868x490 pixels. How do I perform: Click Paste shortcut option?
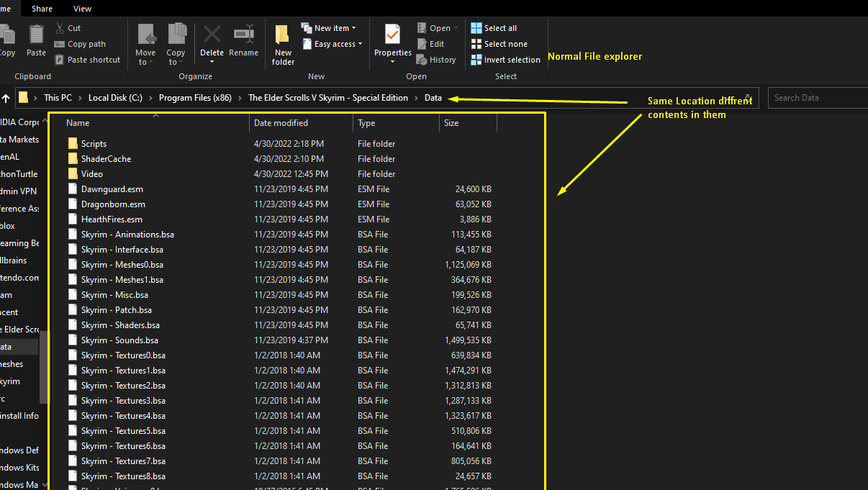(87, 60)
